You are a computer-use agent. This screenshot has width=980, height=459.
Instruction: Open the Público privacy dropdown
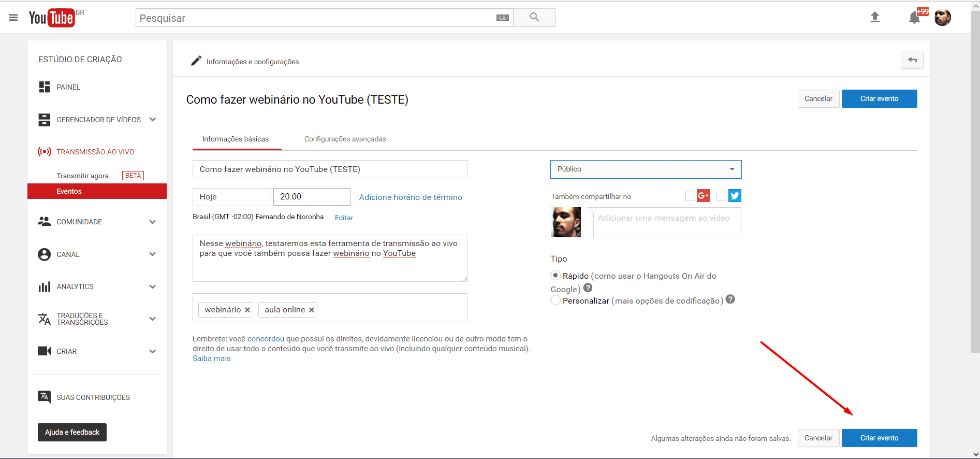646,169
